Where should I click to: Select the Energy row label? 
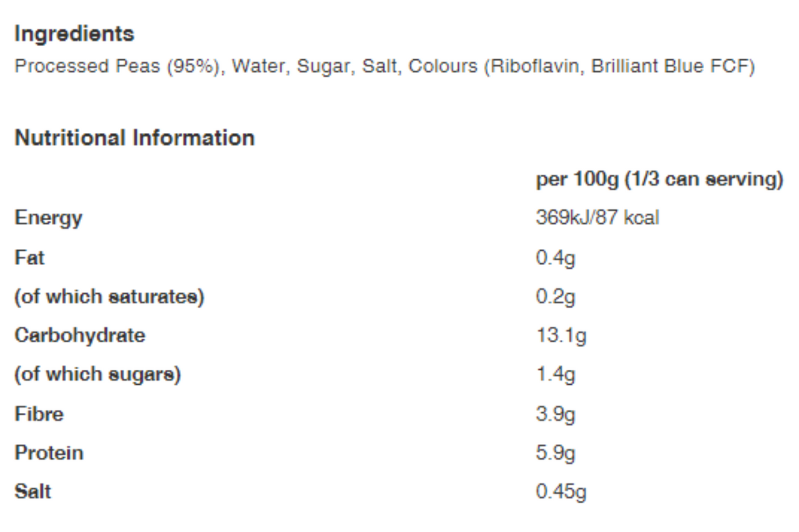[x=48, y=218]
